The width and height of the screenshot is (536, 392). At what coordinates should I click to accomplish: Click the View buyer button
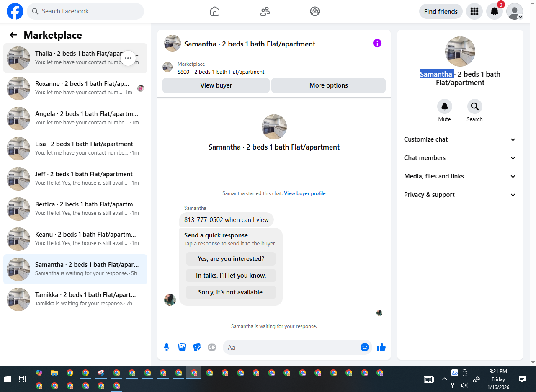[x=216, y=85]
